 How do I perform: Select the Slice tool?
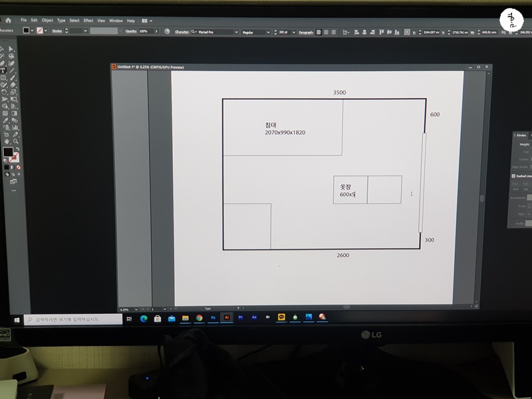[x=15, y=134]
